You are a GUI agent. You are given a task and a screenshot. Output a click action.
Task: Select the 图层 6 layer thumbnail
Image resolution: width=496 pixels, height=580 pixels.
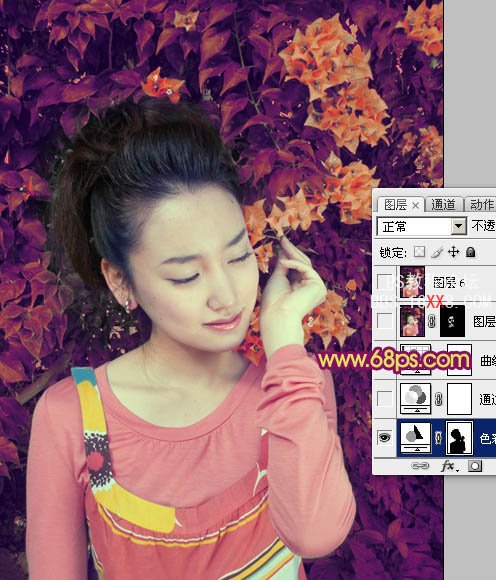point(412,282)
